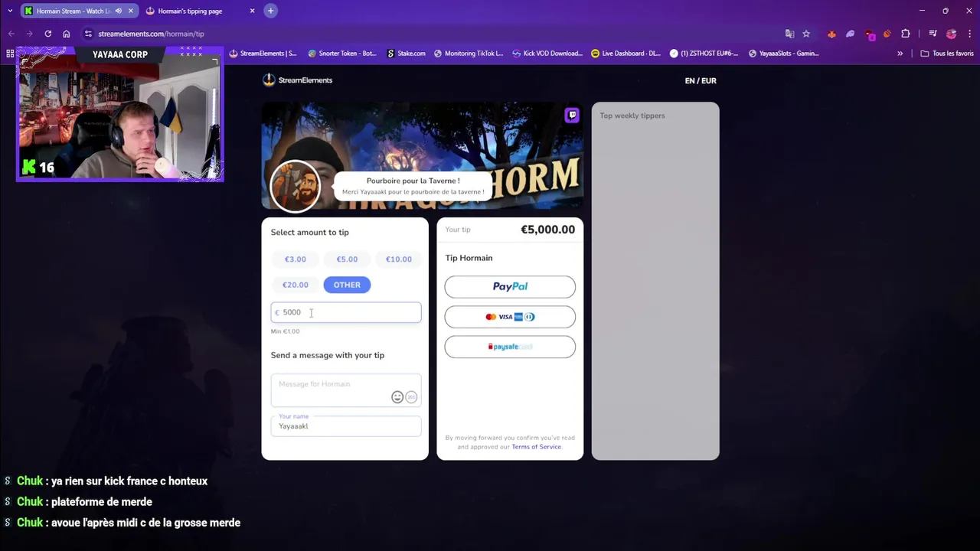This screenshot has height=551, width=980.
Task: Open the Chrome three-dot menu
Action: click(969, 34)
